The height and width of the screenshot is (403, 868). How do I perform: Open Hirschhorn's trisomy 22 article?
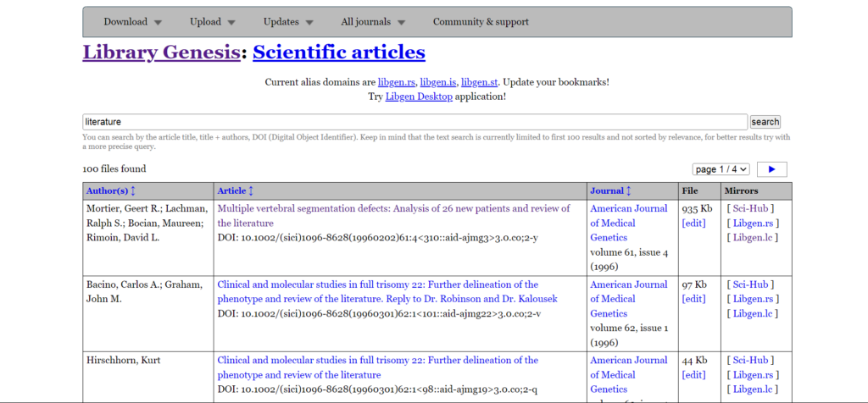point(377,367)
